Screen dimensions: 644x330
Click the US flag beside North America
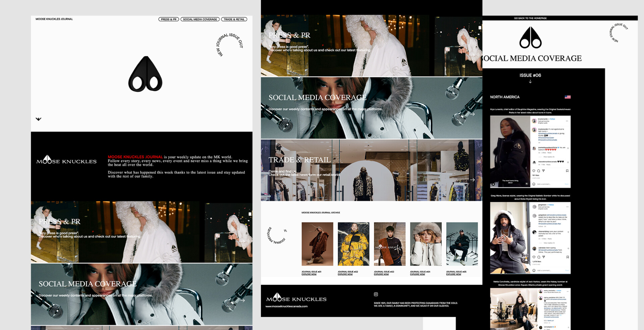pyautogui.click(x=568, y=97)
